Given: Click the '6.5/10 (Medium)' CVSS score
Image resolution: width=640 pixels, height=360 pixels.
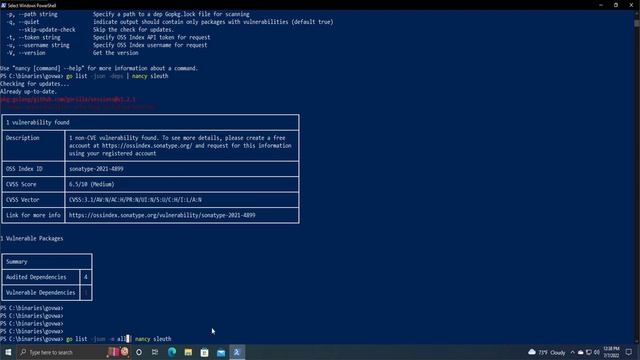Looking at the screenshot, I should 91,184.
